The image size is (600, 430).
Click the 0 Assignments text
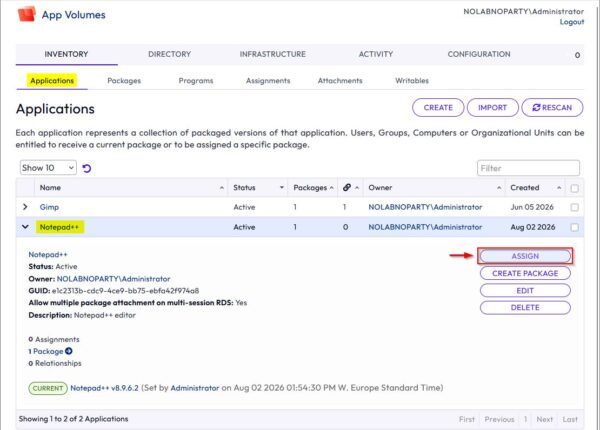54,339
